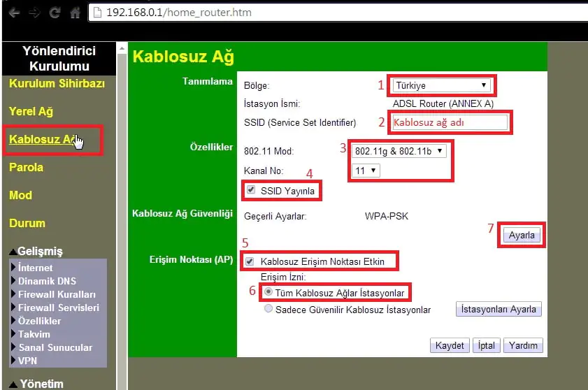Screen dimensions: 588x390
Task: Open Durum status page
Action: tap(27, 223)
